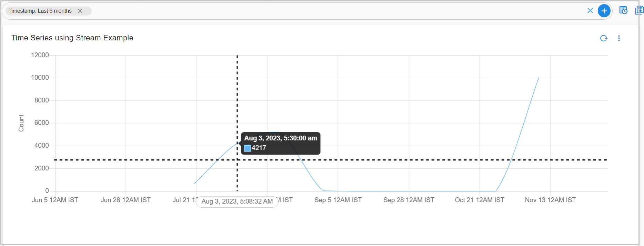Clear all filters with the blue X icon
This screenshot has width=644, height=246.
coord(590,11)
